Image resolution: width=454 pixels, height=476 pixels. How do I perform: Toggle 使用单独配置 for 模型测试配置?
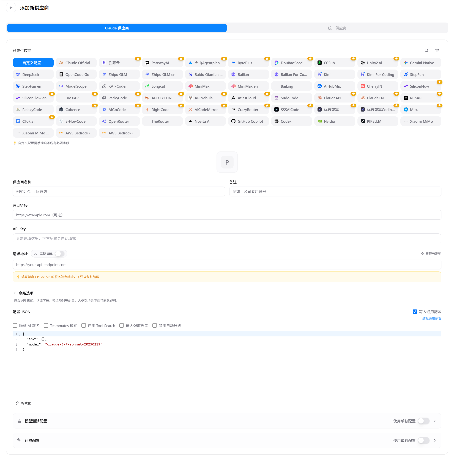[423, 421]
